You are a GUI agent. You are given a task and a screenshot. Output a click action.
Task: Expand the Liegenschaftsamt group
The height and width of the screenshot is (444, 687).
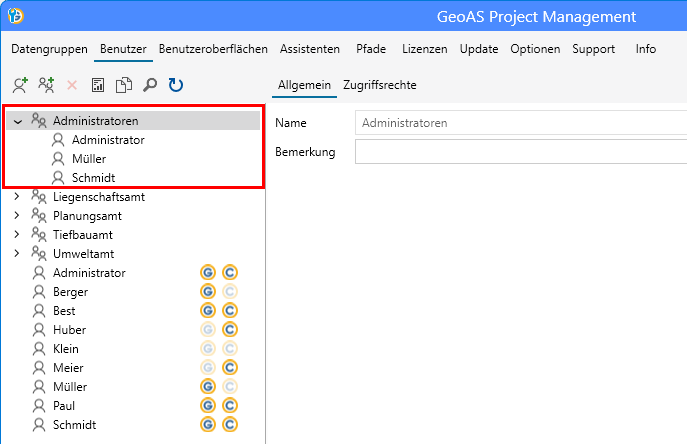pyautogui.click(x=17, y=197)
